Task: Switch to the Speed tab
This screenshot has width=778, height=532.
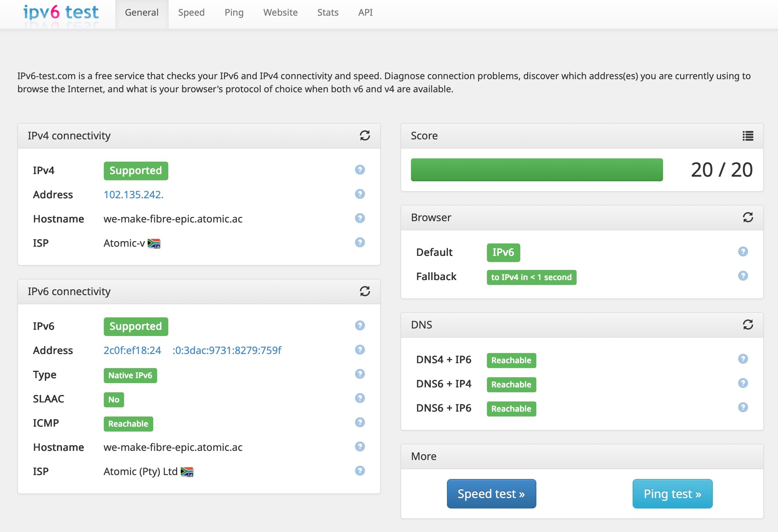Action: click(191, 13)
